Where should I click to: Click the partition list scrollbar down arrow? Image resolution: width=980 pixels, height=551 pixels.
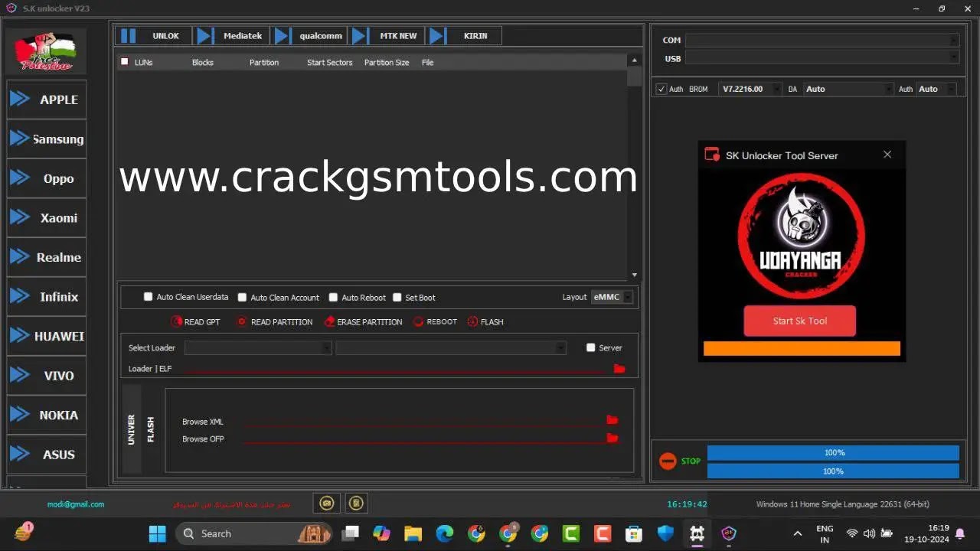point(634,275)
